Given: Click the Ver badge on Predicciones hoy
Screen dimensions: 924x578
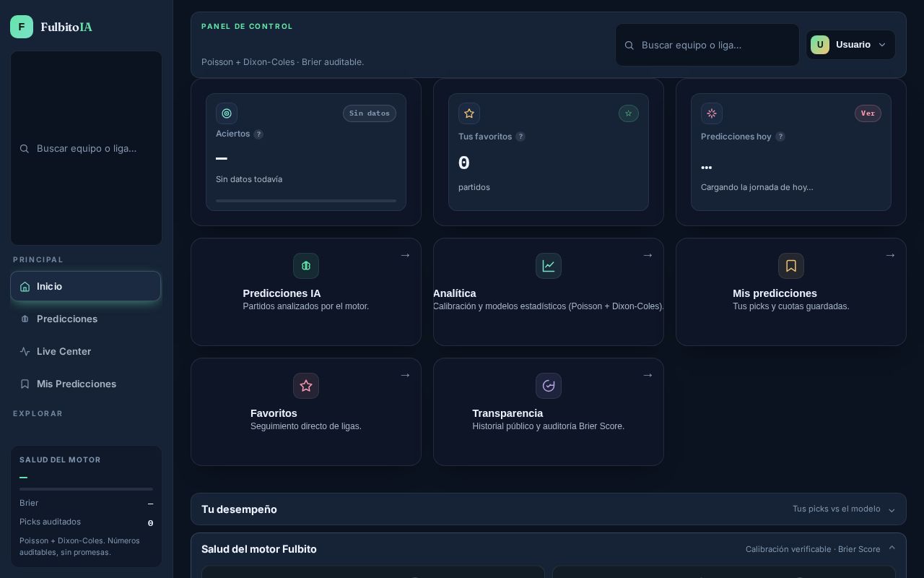Looking at the screenshot, I should point(868,113).
